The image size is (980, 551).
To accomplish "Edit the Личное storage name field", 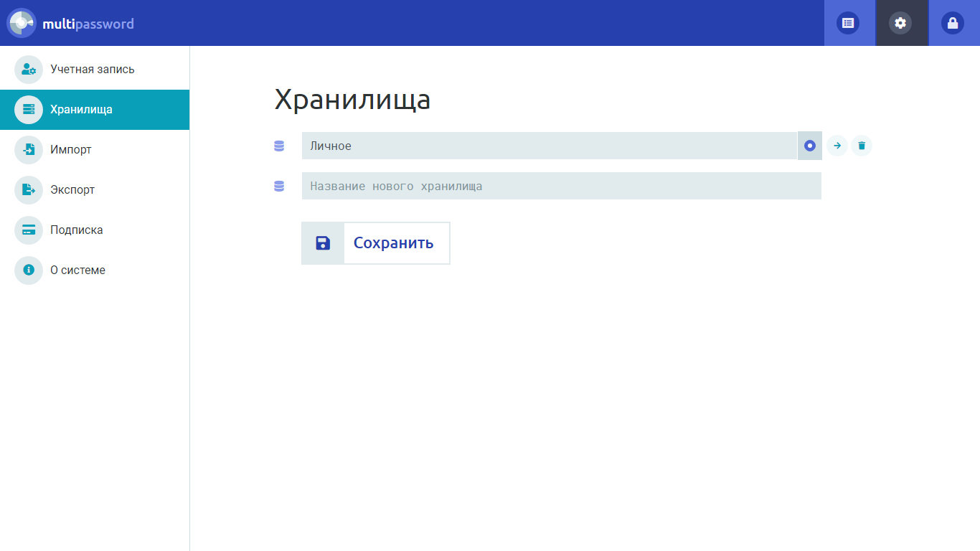I will [x=550, y=146].
